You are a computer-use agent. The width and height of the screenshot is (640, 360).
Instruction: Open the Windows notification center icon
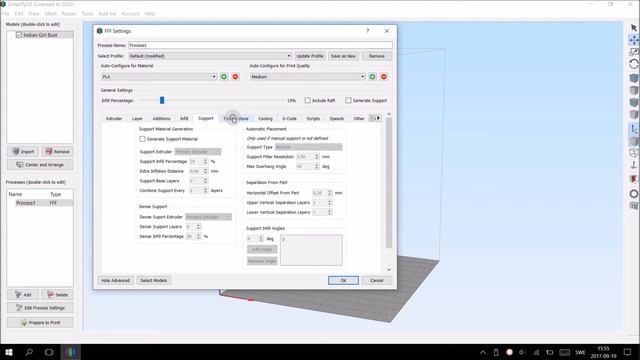(x=627, y=352)
